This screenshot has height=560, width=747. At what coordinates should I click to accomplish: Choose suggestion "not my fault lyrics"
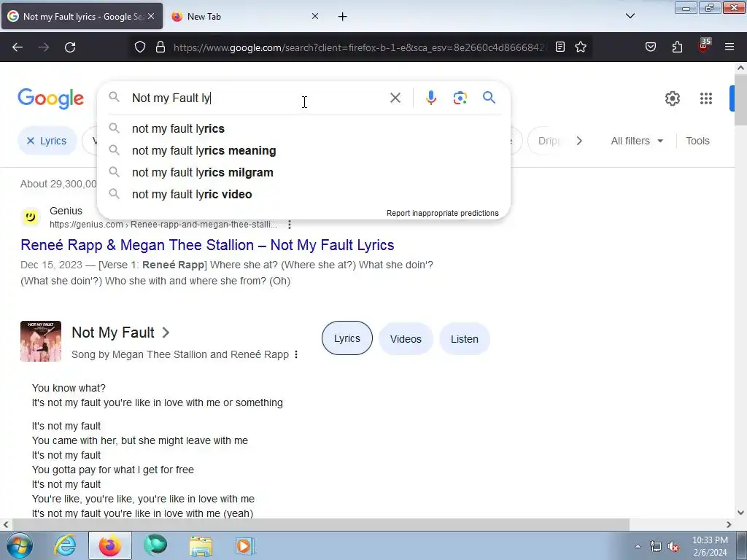point(303,128)
